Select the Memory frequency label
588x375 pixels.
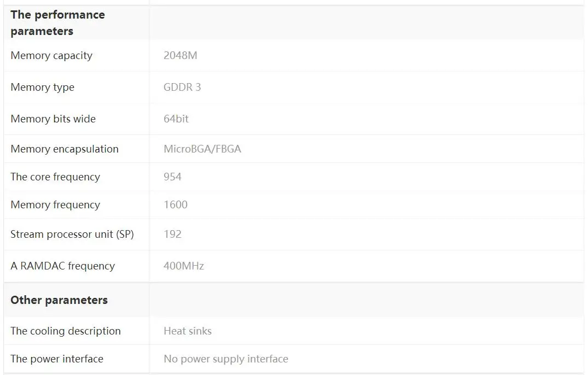pos(55,205)
